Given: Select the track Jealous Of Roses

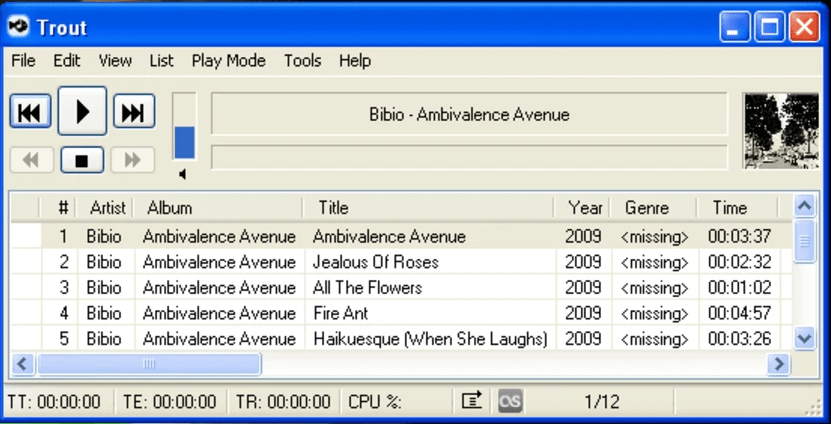Looking at the screenshot, I should (x=376, y=262).
